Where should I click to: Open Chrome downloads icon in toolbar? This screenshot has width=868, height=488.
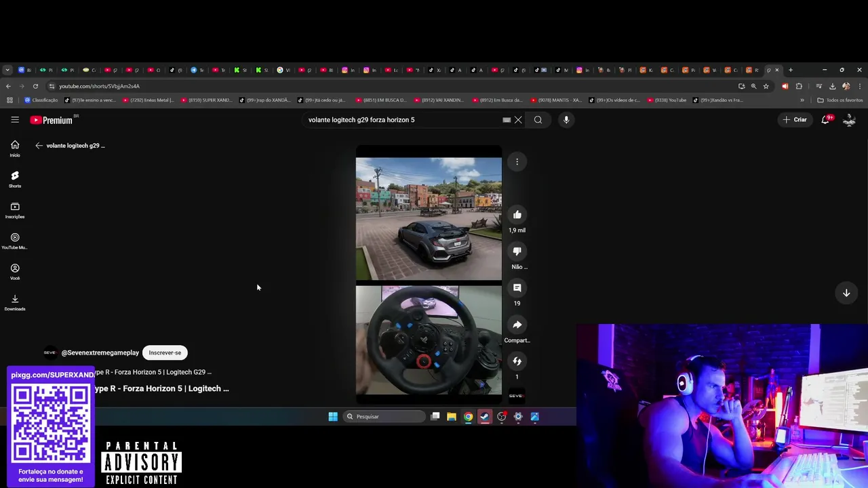(x=832, y=86)
